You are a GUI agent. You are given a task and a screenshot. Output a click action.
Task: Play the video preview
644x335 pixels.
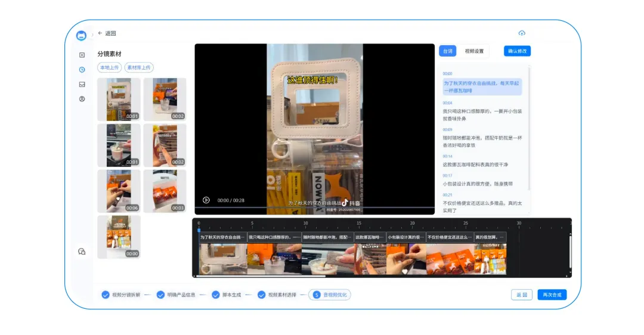tap(206, 200)
